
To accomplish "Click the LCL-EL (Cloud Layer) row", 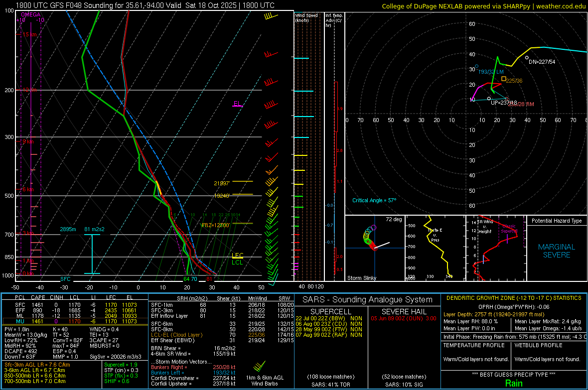I will tap(223, 335).
